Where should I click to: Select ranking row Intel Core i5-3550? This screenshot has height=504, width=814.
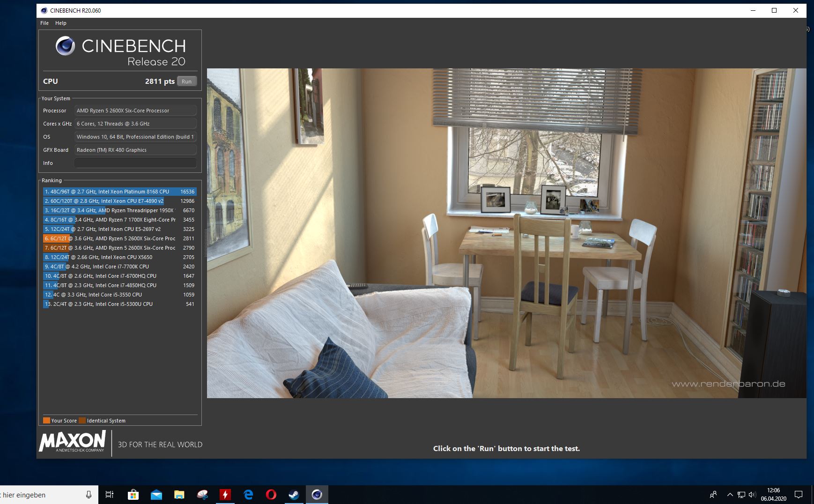[x=120, y=295]
